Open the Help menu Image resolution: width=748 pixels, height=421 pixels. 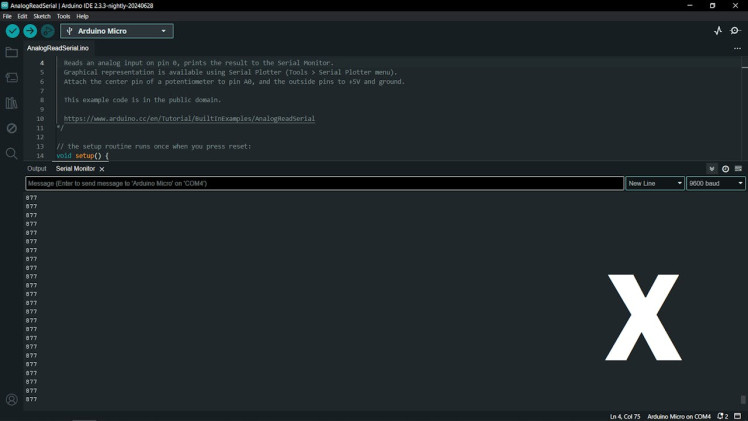pos(83,16)
